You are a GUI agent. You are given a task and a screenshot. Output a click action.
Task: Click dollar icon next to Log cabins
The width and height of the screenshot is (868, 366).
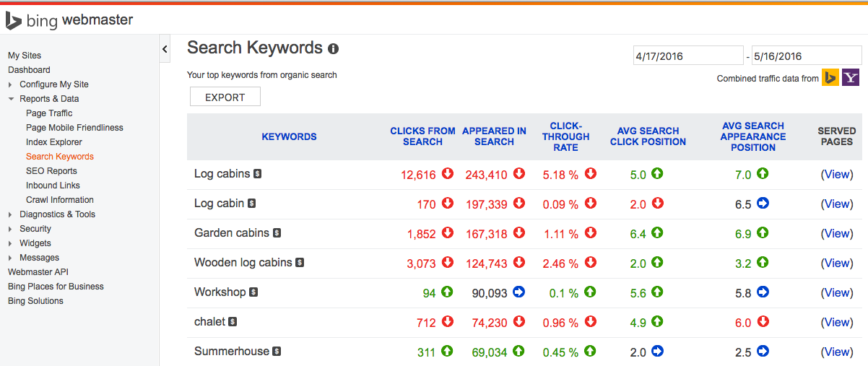tap(257, 174)
